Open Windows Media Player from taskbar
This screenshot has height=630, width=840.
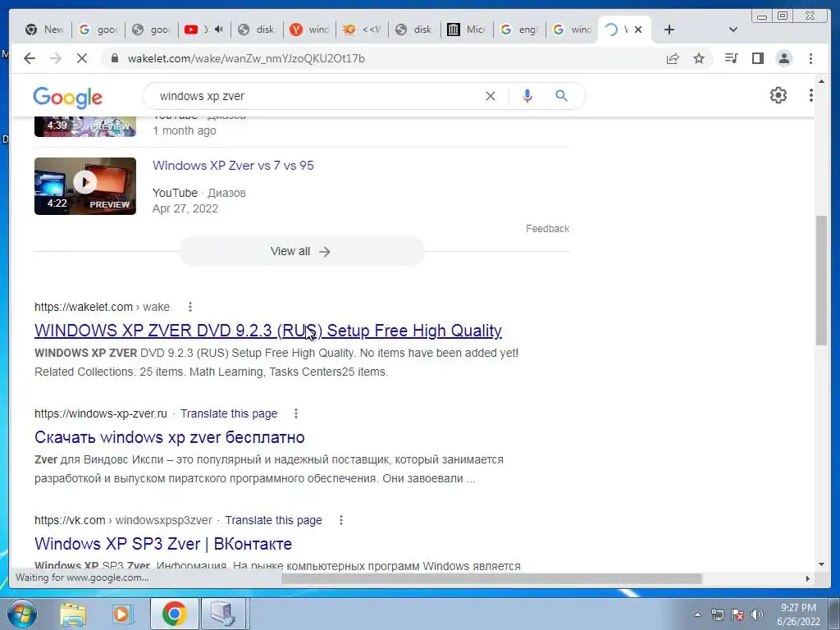point(123,614)
